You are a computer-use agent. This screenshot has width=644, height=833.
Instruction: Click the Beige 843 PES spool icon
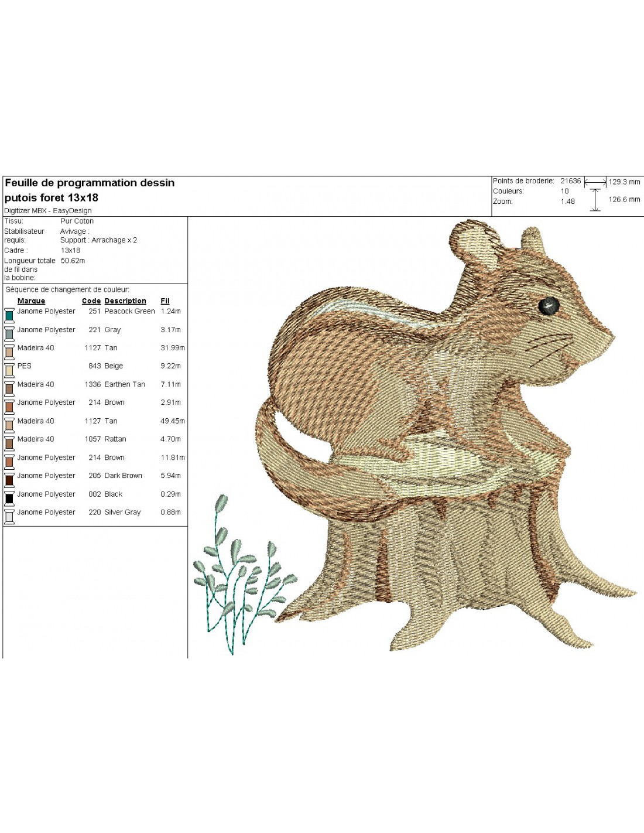(9, 369)
